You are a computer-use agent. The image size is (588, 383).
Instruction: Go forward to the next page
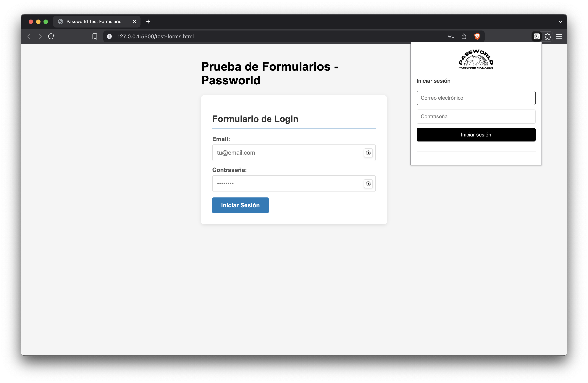[x=40, y=37]
